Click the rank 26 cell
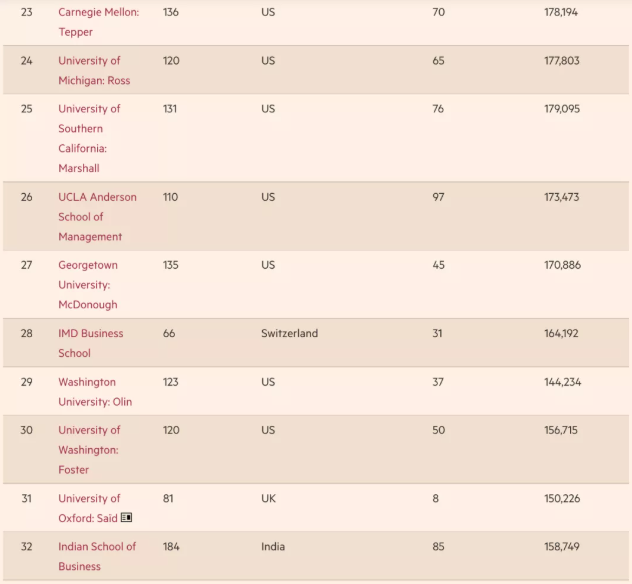Viewport: 632px width, 584px height. coord(27,197)
